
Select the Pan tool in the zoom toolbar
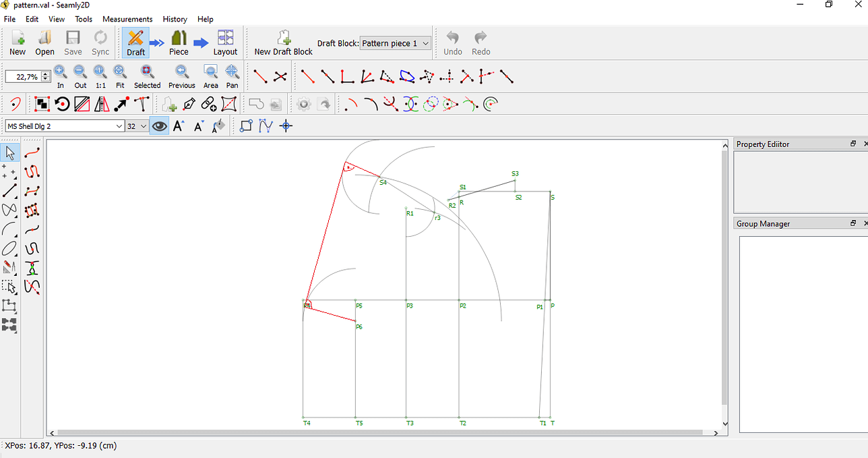coord(232,76)
